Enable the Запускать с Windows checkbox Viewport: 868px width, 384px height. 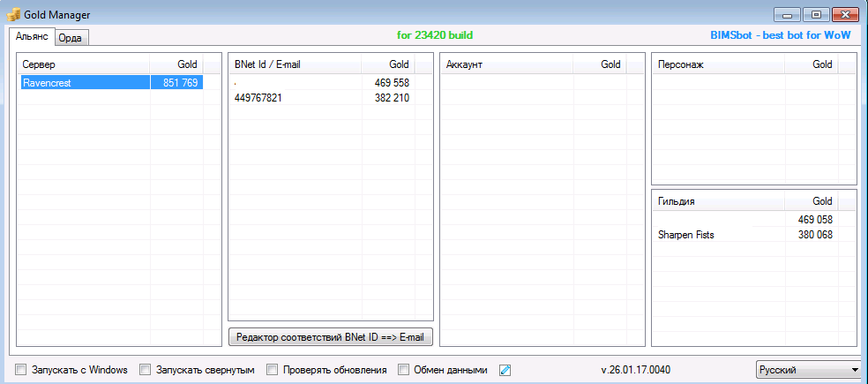pyautogui.click(x=21, y=370)
